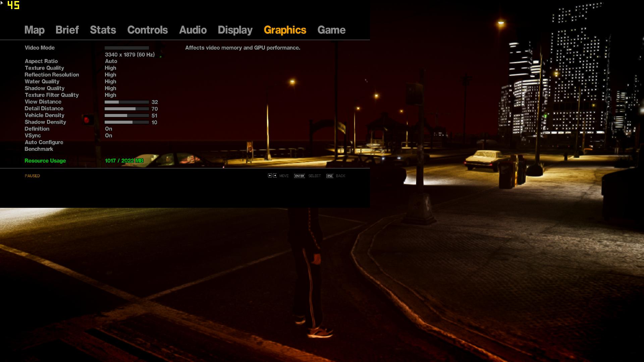Screen dimensions: 644x362
Task: Click the 1017 / 2022 MB value
Action: (124, 161)
